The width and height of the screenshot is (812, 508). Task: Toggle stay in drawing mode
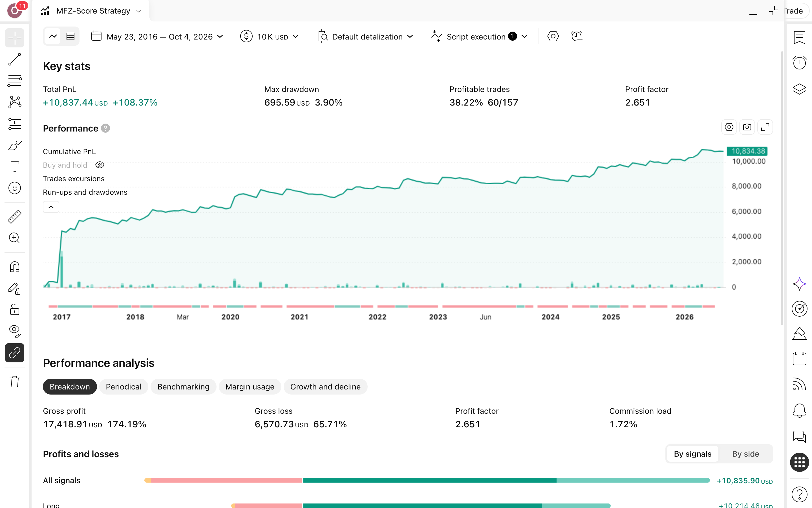click(x=15, y=289)
